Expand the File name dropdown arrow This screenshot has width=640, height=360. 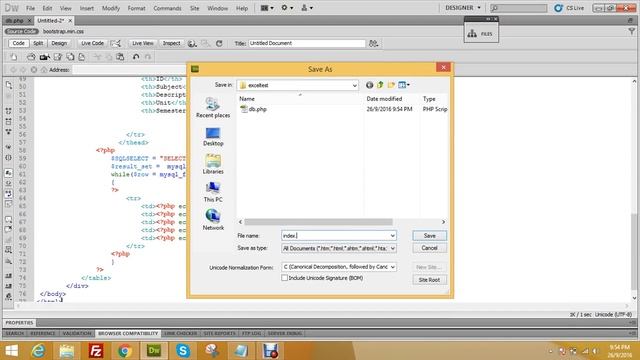pos(392,236)
